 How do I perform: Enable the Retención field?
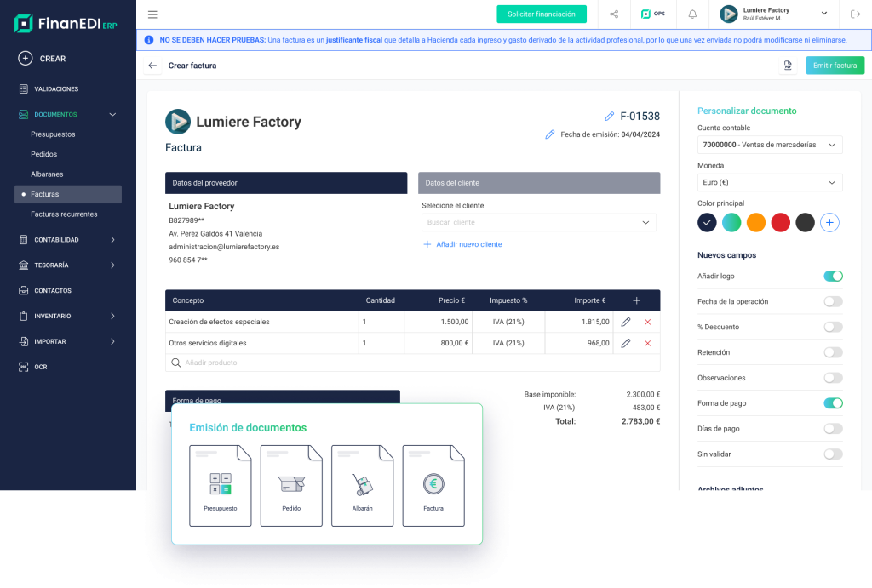pos(833,352)
